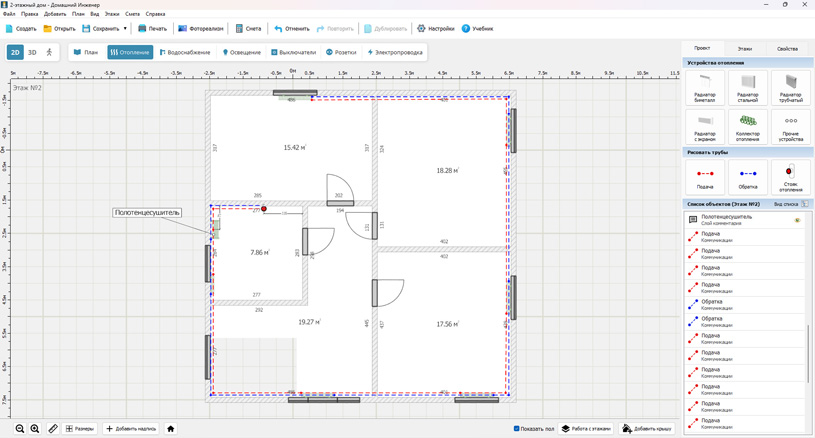The image size is (815, 438).
Task: Pick the Коллектор отопления device
Action: click(748, 126)
